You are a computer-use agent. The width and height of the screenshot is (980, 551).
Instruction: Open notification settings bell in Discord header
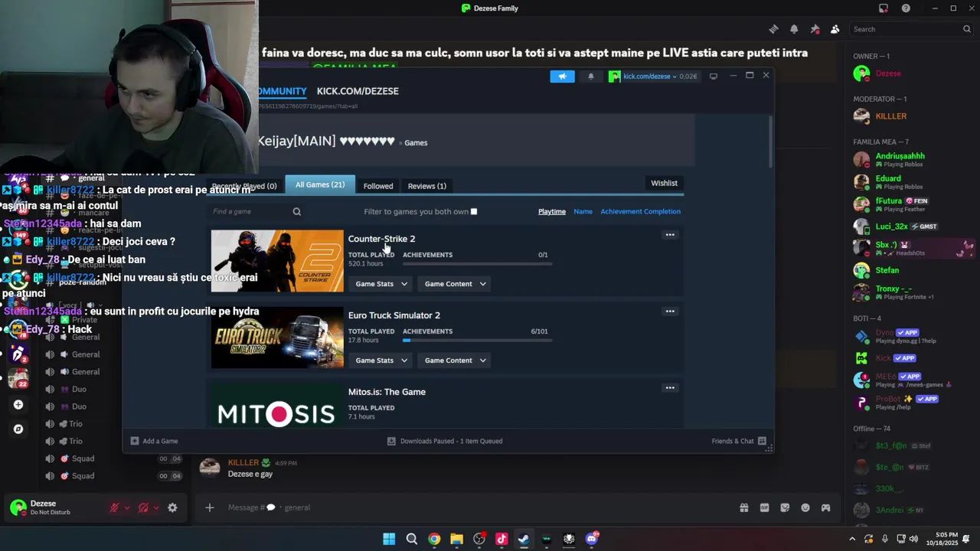pyautogui.click(x=794, y=29)
